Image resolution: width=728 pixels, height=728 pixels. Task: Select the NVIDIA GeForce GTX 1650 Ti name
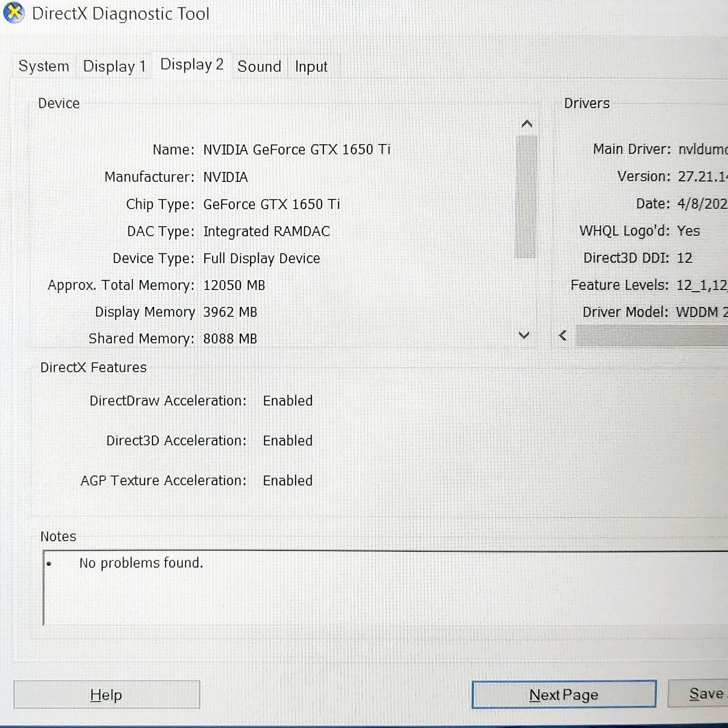(297, 149)
